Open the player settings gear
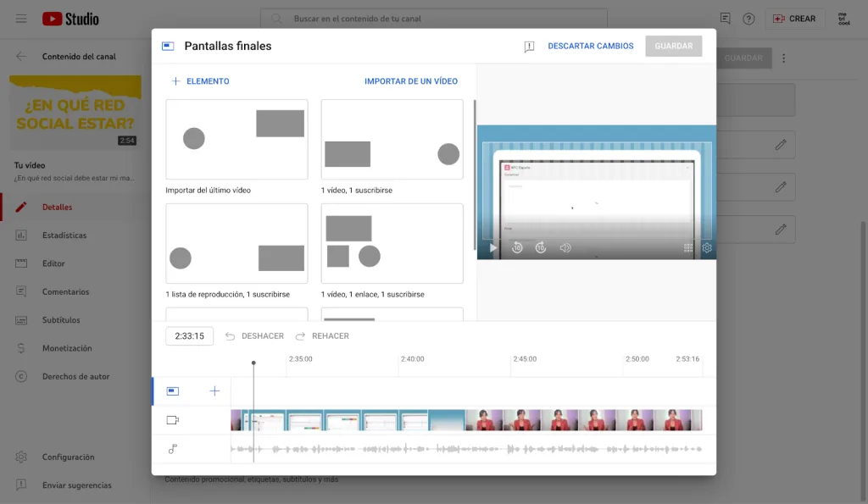The image size is (868, 504). click(708, 248)
